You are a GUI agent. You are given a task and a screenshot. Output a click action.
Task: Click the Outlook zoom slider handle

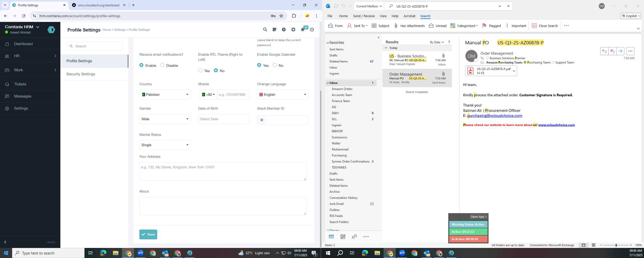(x=616, y=245)
